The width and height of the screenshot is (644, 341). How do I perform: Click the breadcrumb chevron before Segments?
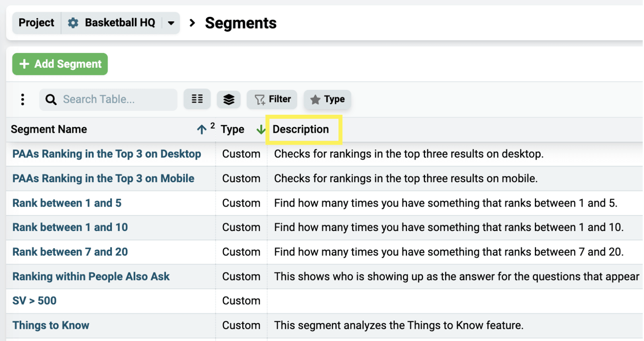[x=192, y=23]
